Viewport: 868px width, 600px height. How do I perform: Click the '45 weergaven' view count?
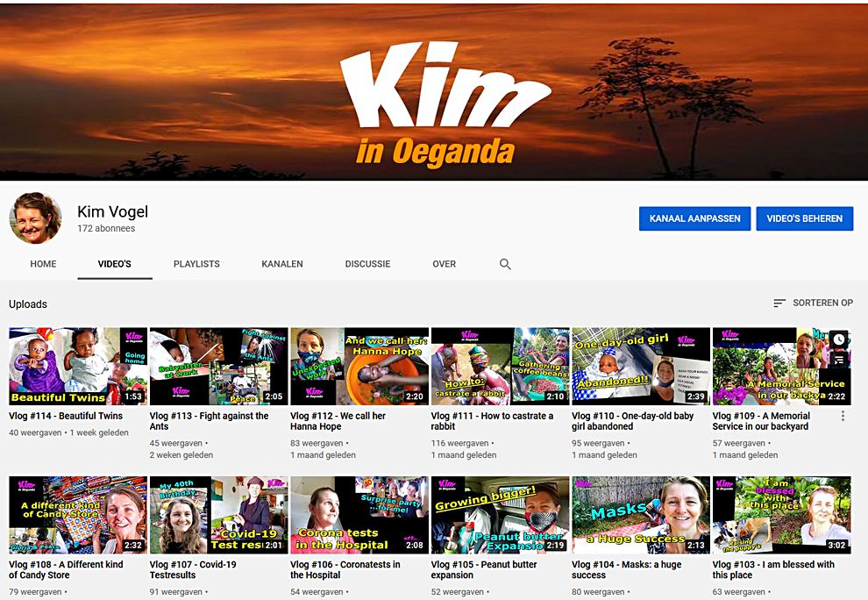point(176,443)
